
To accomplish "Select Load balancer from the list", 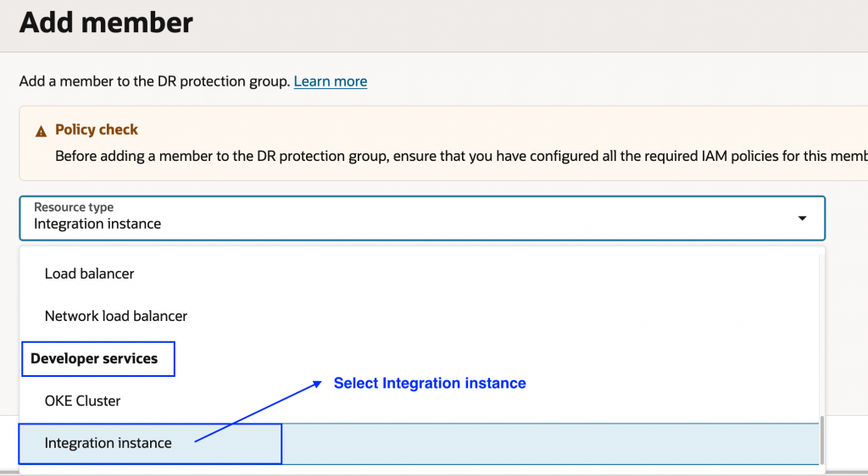I will pos(89,274).
